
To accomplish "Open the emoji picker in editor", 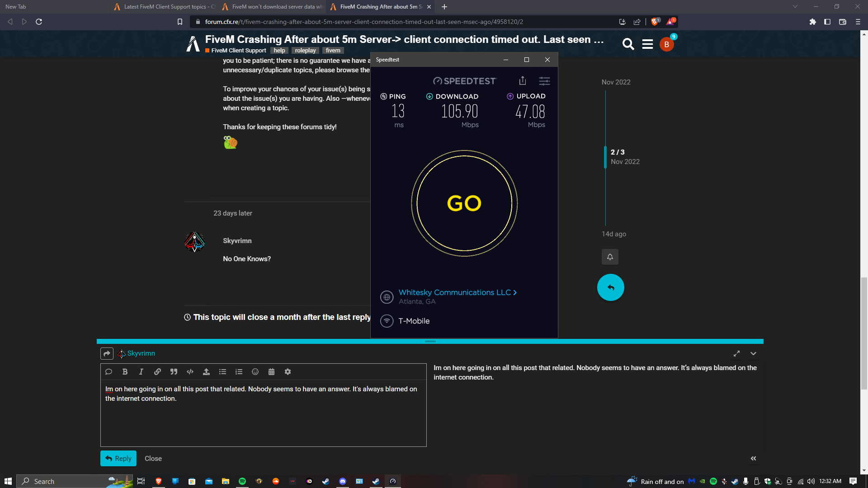I will [x=255, y=371].
